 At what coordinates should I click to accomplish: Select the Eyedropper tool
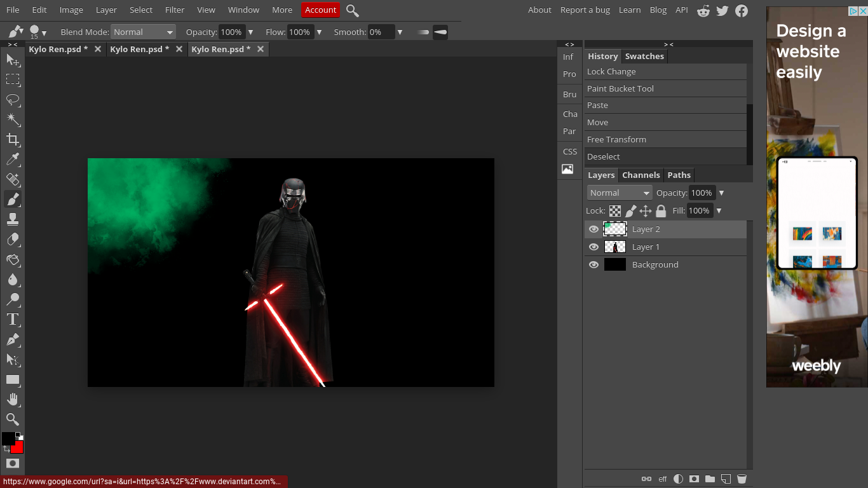[x=13, y=159]
